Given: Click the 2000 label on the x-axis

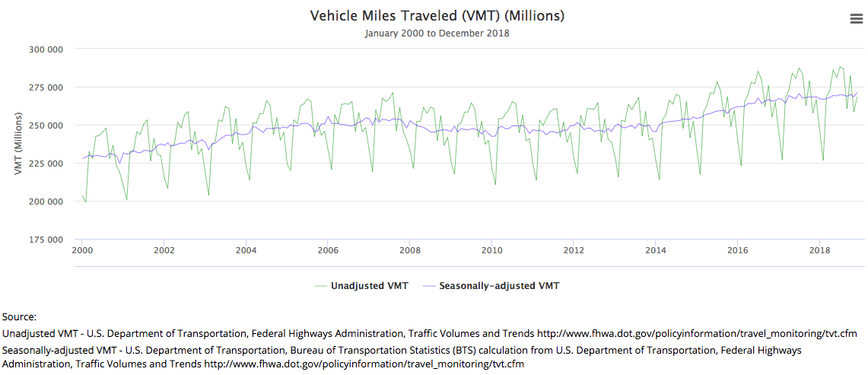Looking at the screenshot, I should point(82,250).
